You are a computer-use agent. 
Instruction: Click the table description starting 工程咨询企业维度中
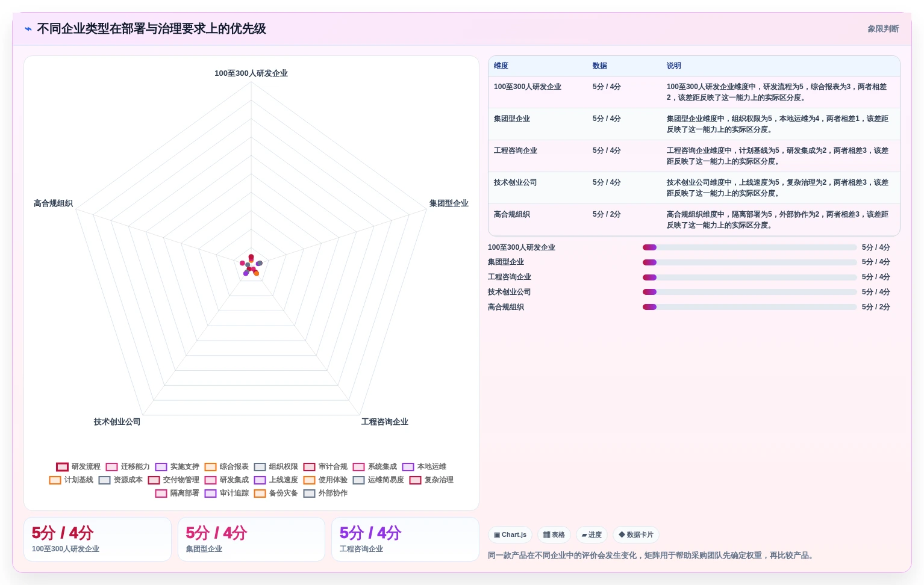778,156
